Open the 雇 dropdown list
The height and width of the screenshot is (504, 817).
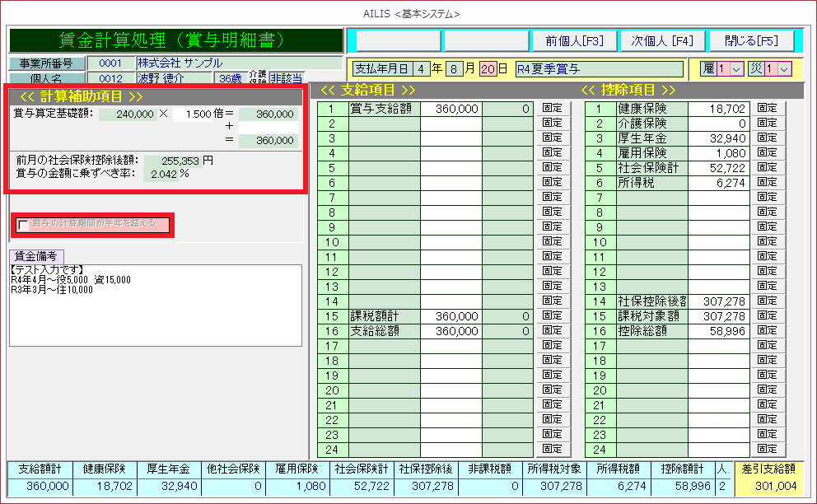736,69
